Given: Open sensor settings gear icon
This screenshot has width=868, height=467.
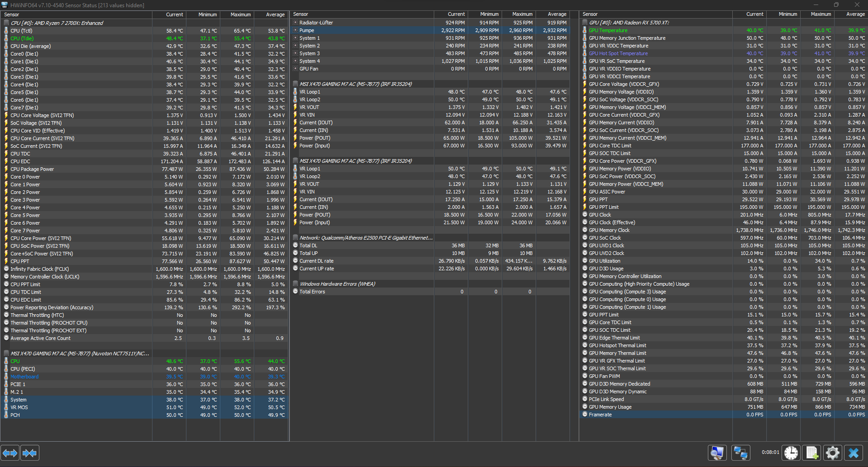Looking at the screenshot, I should 833,453.
